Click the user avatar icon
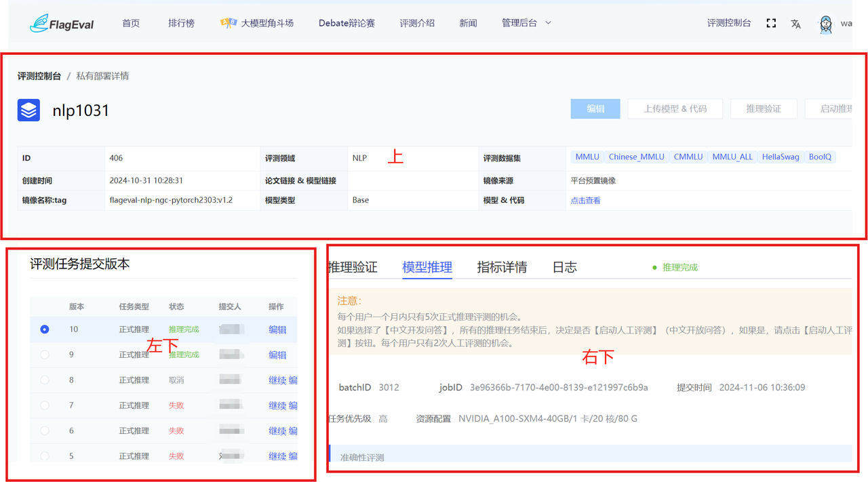This screenshot has height=482, width=868. (825, 24)
